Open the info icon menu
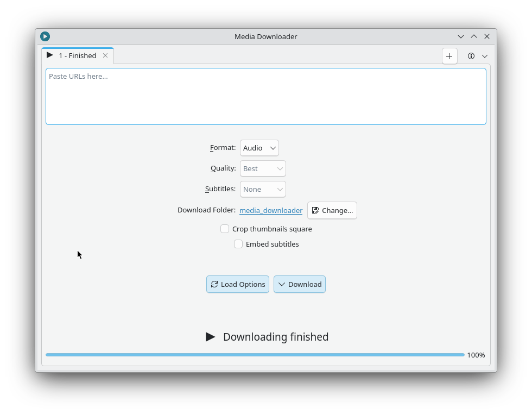This screenshot has height=414, width=532. (471, 56)
